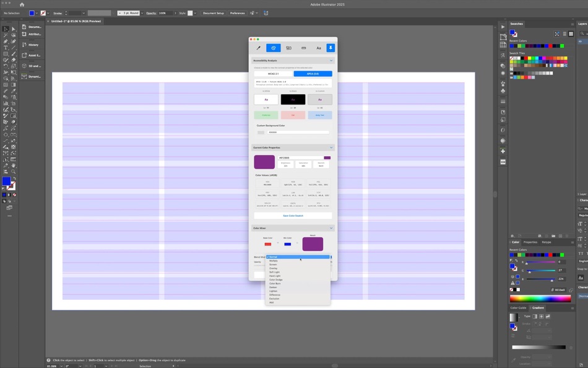Switch to the Gradient tab

538,308
